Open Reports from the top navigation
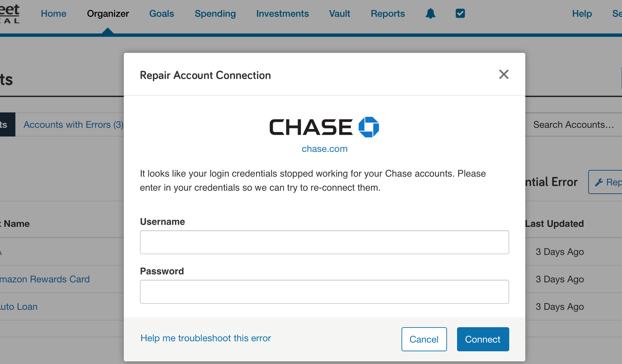Image resolution: width=622 pixels, height=364 pixels. pos(388,13)
